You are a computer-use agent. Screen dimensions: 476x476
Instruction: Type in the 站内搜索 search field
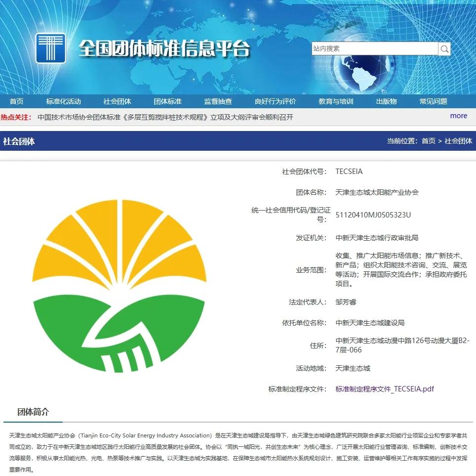tap(374, 48)
